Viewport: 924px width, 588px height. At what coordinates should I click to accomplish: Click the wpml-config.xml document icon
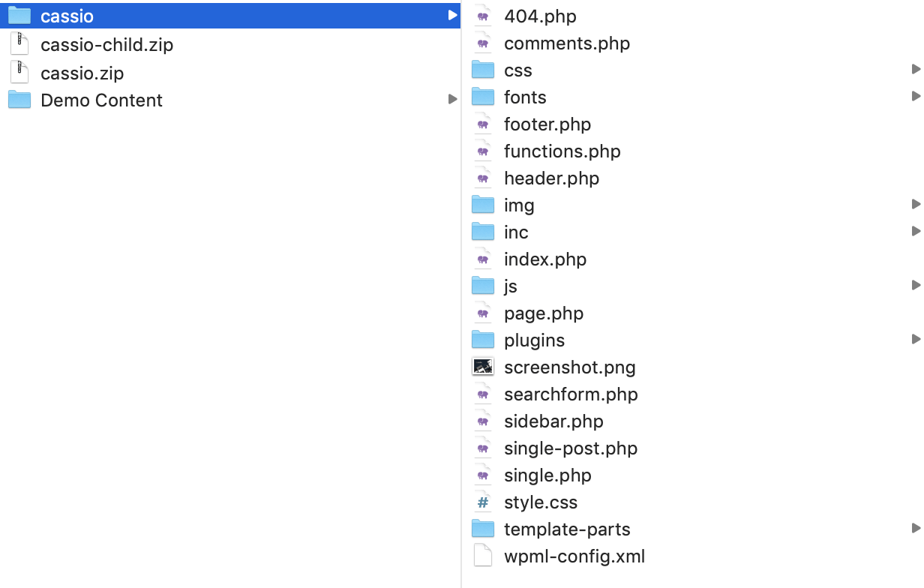point(483,556)
